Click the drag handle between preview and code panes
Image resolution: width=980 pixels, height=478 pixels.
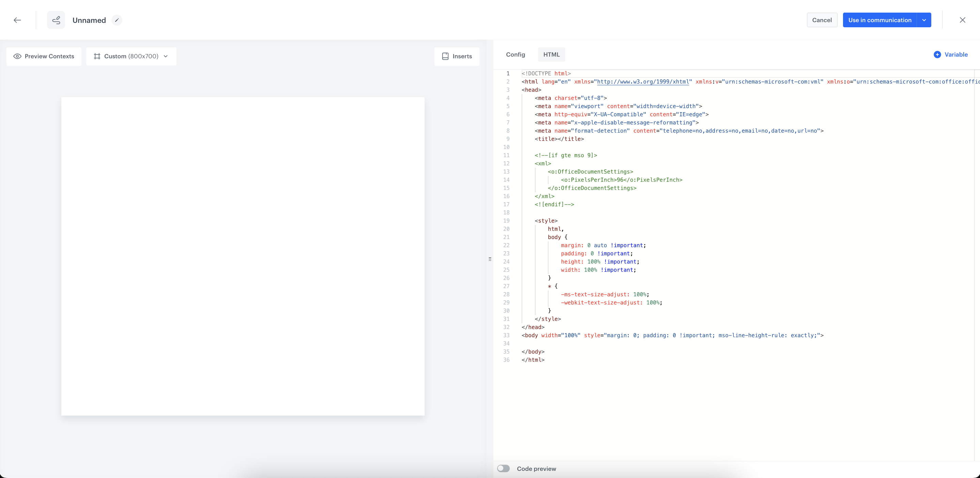pyautogui.click(x=490, y=259)
